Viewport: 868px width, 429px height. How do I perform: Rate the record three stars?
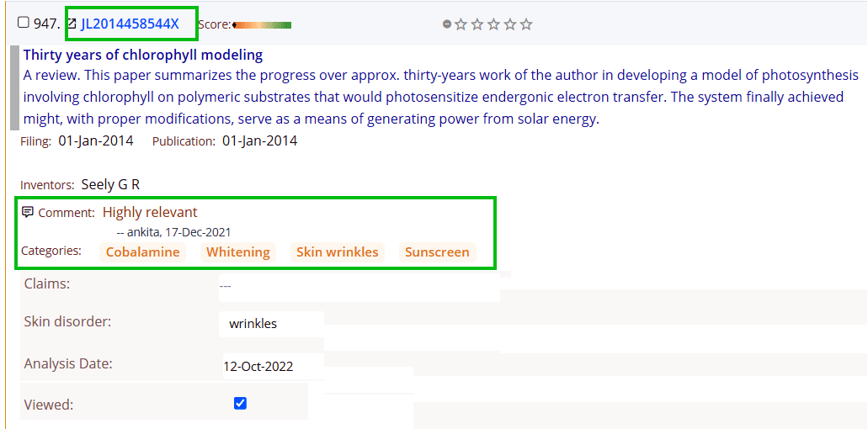coord(494,24)
